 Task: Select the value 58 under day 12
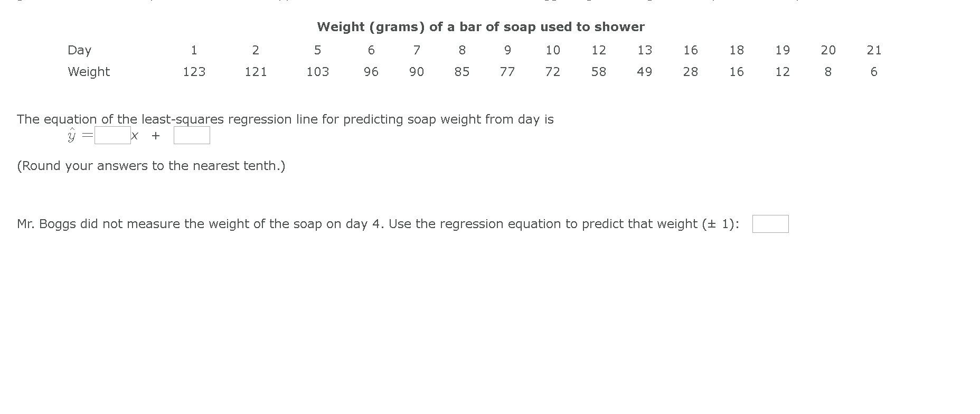tap(599, 72)
